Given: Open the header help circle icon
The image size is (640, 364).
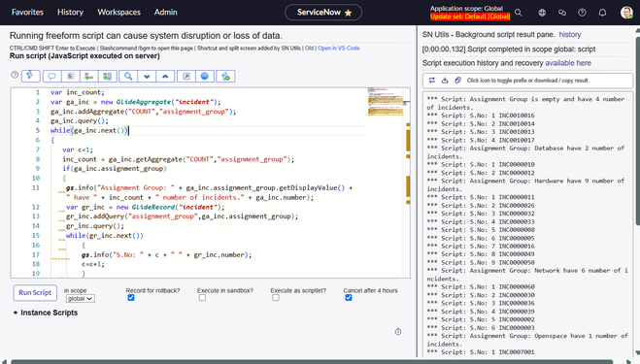Looking at the screenshot, I should click(x=582, y=13).
